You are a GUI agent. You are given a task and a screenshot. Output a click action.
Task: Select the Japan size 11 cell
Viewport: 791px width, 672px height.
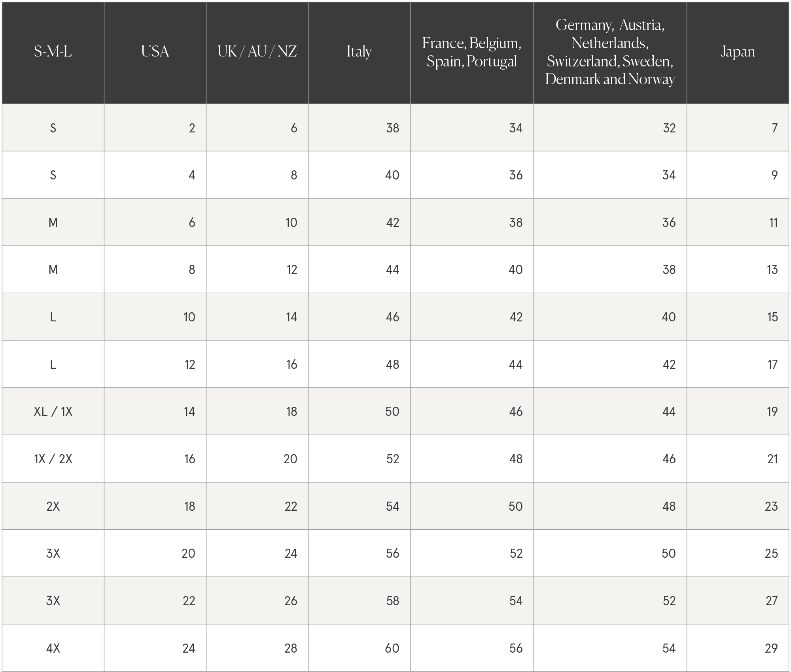773,223
